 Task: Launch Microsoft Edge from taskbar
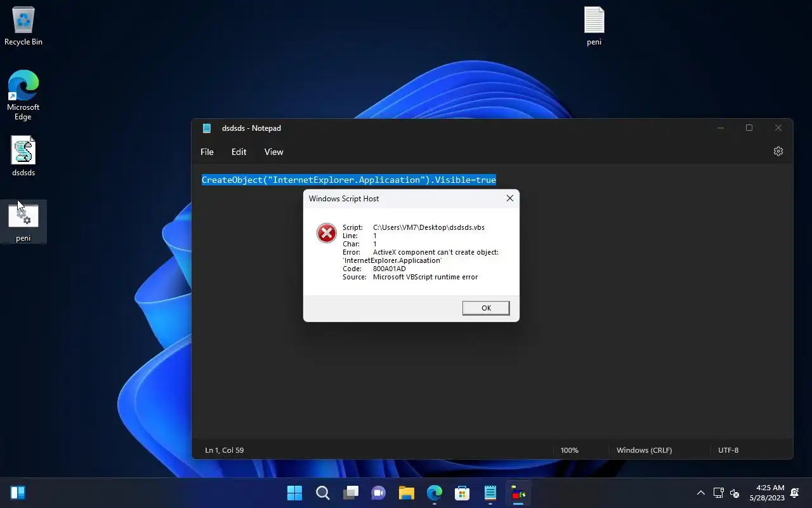click(x=435, y=493)
